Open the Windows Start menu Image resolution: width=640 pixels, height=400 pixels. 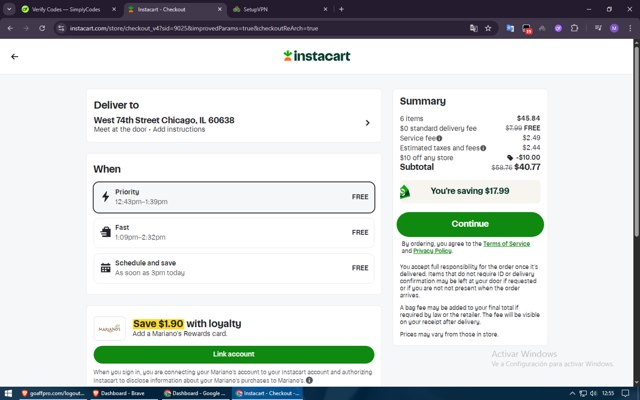click(8, 393)
